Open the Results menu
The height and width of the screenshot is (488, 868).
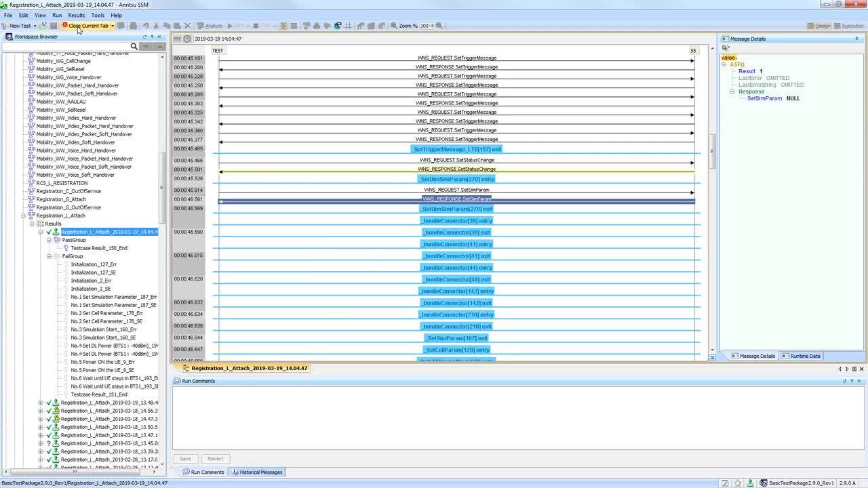[77, 15]
